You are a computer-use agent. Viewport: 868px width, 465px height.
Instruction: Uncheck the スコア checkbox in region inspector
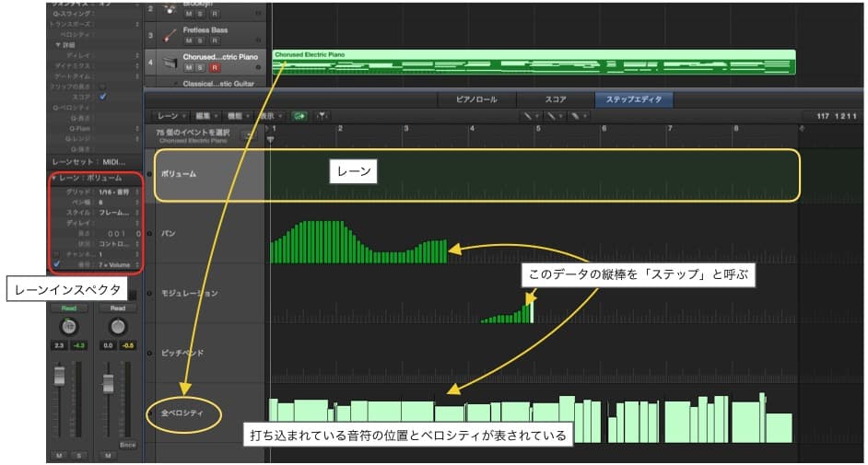102,97
